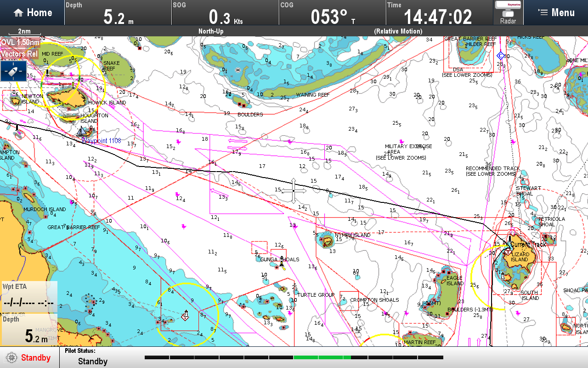Tap the Time display cell
This screenshot has width=588, height=368.
440,12
